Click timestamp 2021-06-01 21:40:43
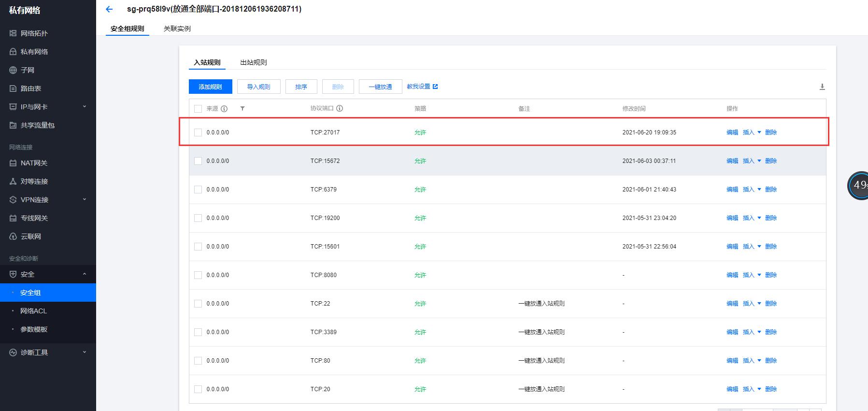868x411 pixels. (649, 190)
